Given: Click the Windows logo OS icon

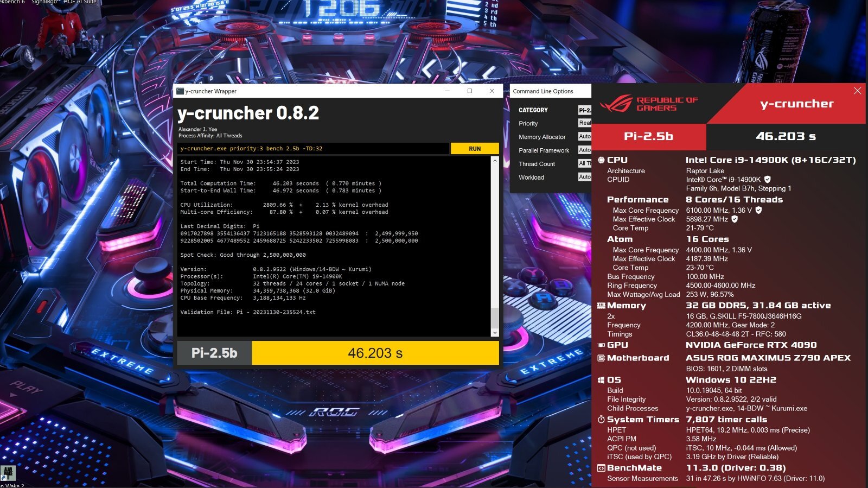Looking at the screenshot, I should coord(601,380).
